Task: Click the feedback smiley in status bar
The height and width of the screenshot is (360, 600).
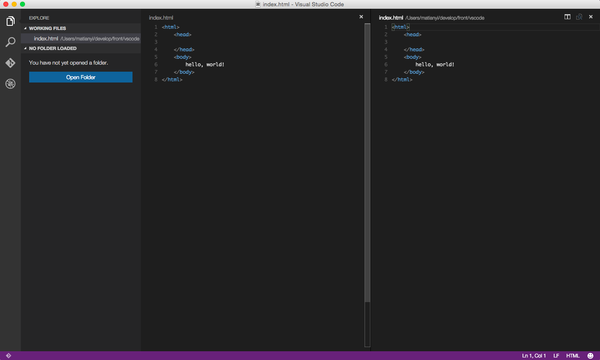Action: (590, 355)
